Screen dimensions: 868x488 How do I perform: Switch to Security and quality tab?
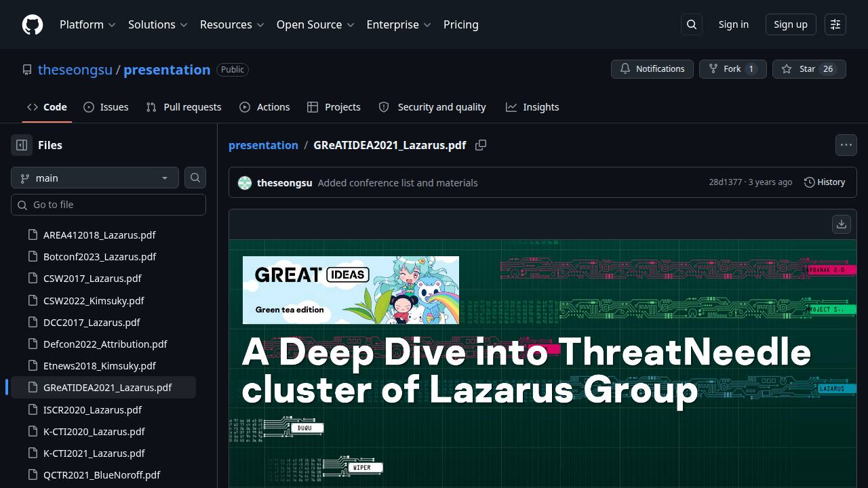pos(432,107)
